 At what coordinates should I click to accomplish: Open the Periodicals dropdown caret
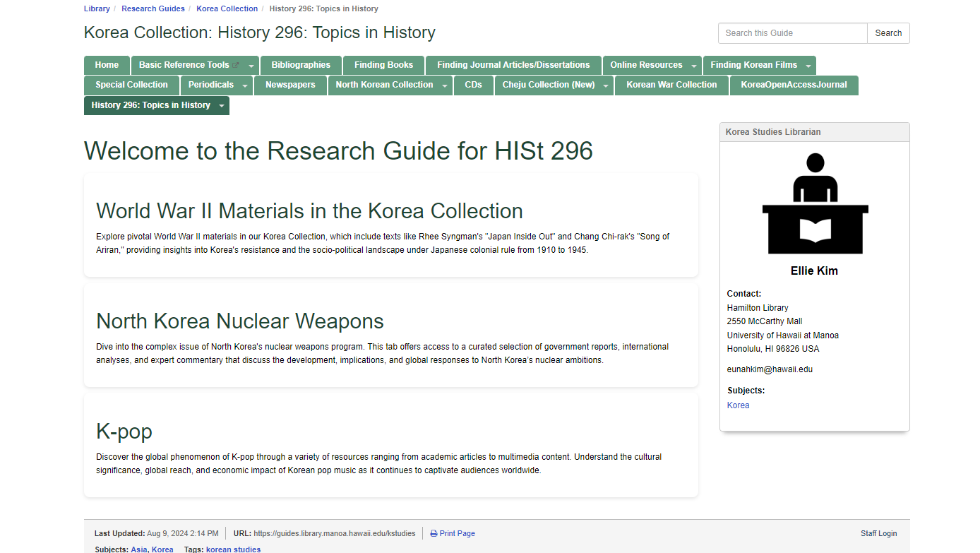tap(244, 85)
